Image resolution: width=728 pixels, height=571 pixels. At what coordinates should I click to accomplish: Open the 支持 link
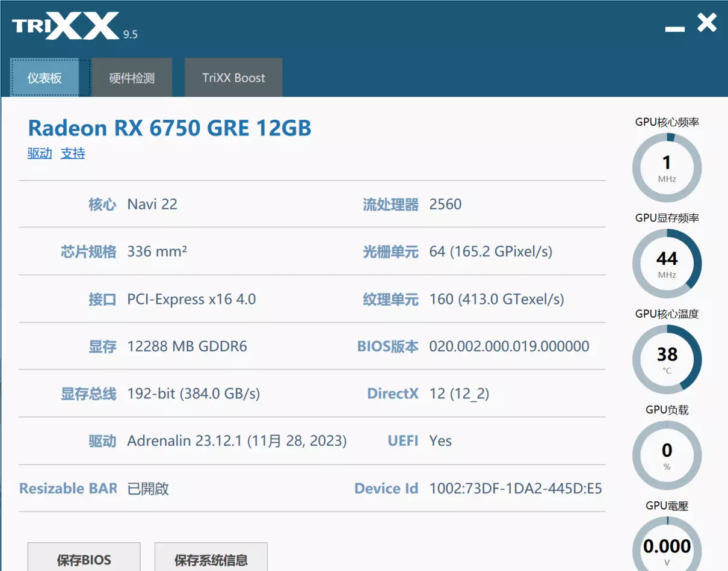coord(73,153)
